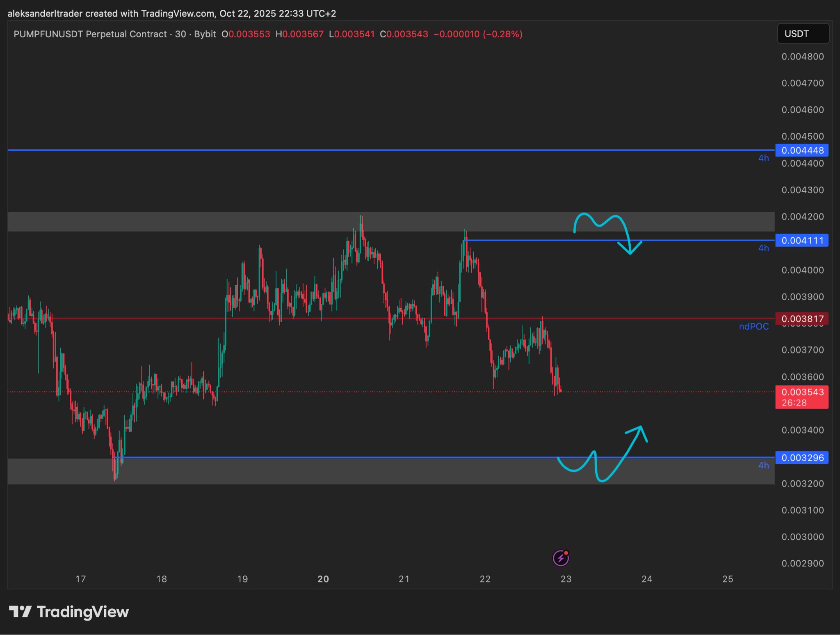Click the bolded date 20 on the time axis
This screenshot has height=635, width=840.
point(323,579)
